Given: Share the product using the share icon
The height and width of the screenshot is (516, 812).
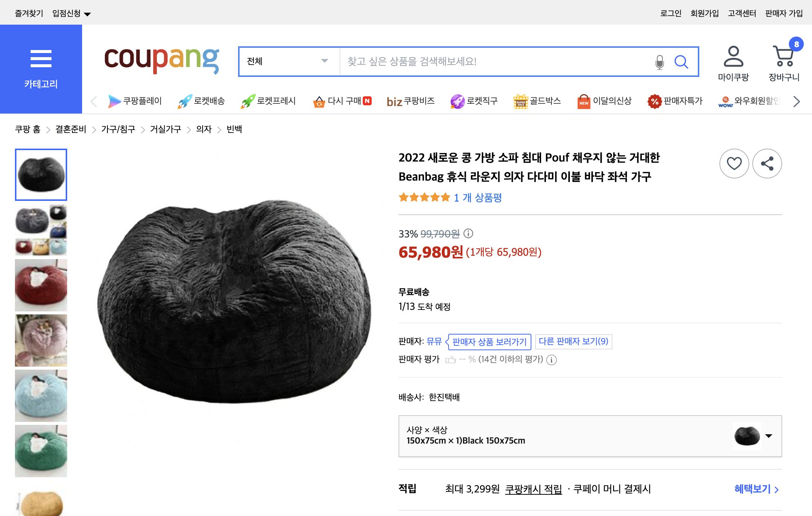Looking at the screenshot, I should [x=767, y=164].
